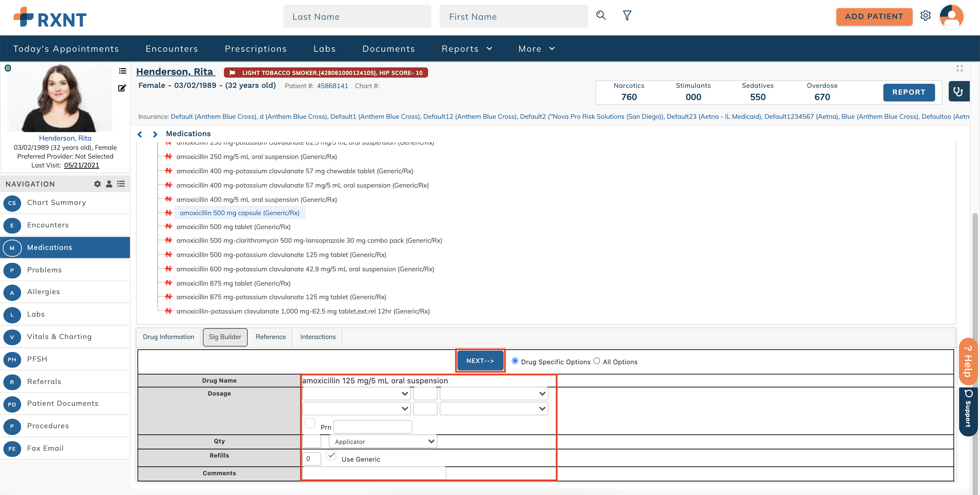
Task: Open first Dosage action dropdown
Action: [357, 394]
